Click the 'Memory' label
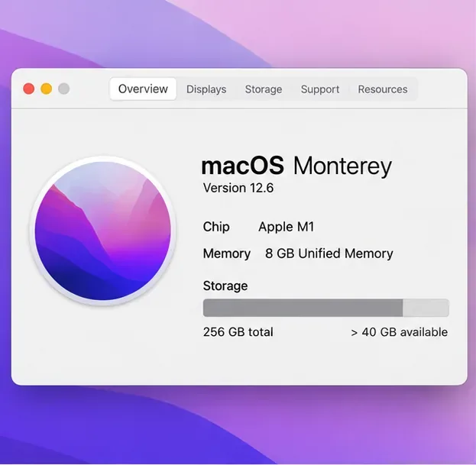Screen dimensions: 476x465 pos(227,253)
